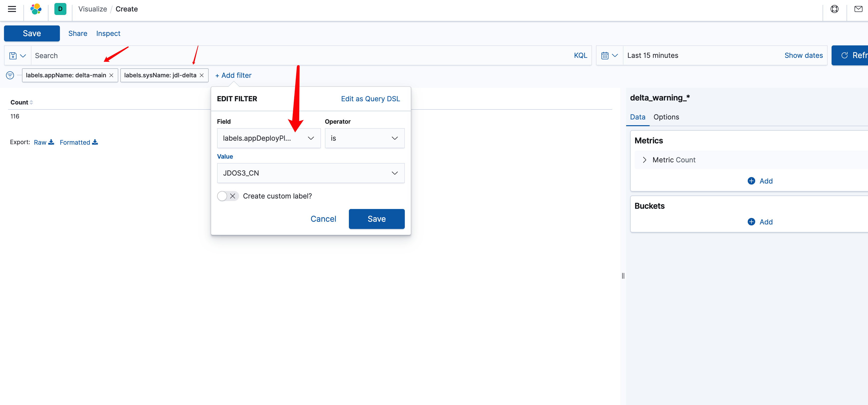Click the plus icon under Metrics
The width and height of the screenshot is (868, 405).
751,181
